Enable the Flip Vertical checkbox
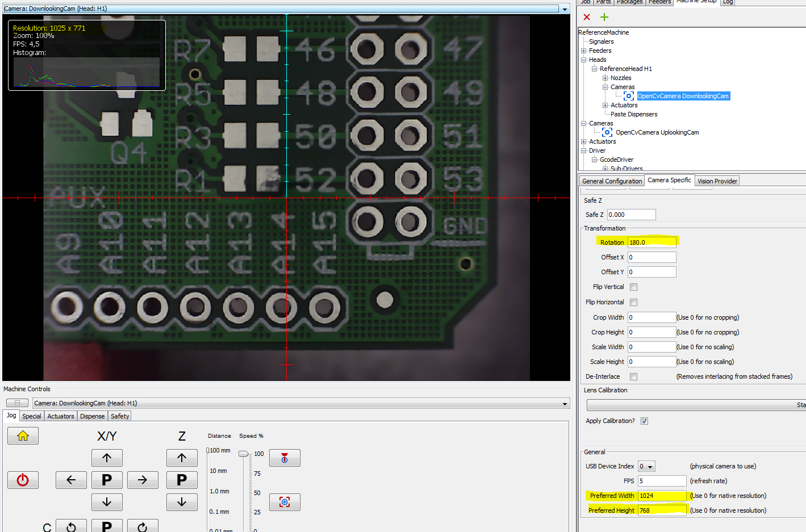The width and height of the screenshot is (806, 532). 633,287
